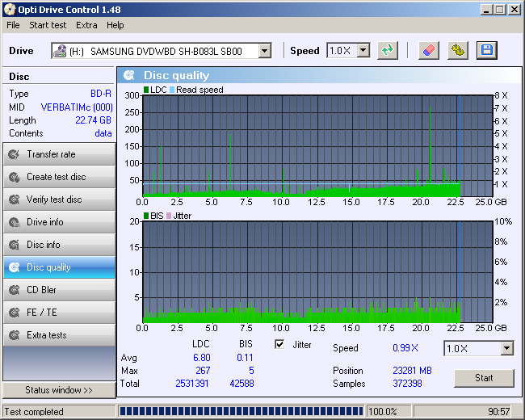The width and height of the screenshot is (525, 420).
Task: Click the eraser (erase disc) icon
Action: (x=429, y=51)
